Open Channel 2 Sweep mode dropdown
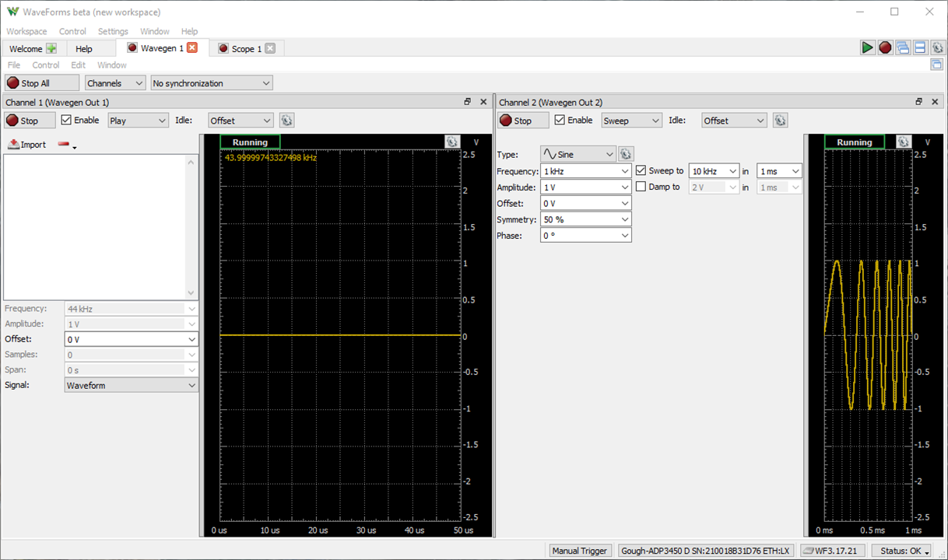Viewport: 948px width, 560px height. 632,121
